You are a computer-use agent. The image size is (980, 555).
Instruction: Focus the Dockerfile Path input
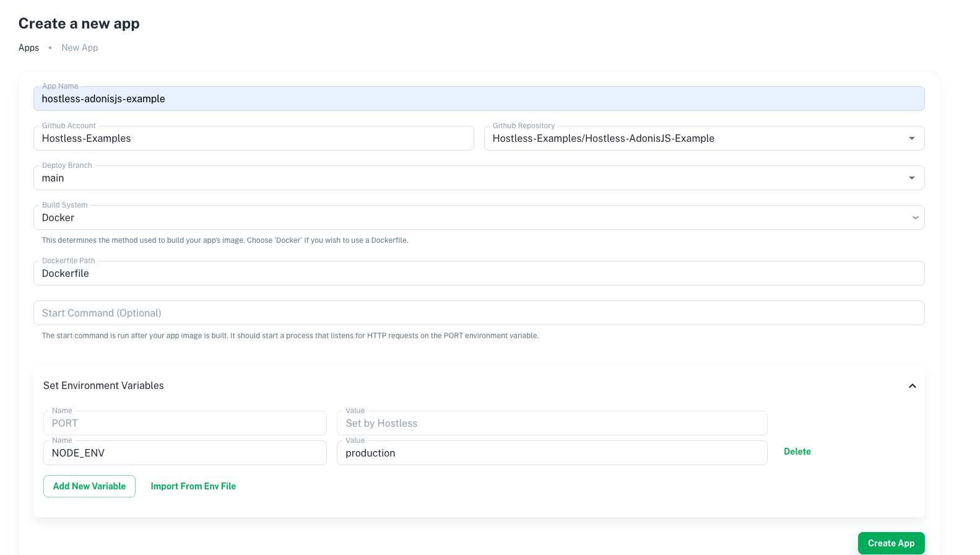[x=479, y=273]
